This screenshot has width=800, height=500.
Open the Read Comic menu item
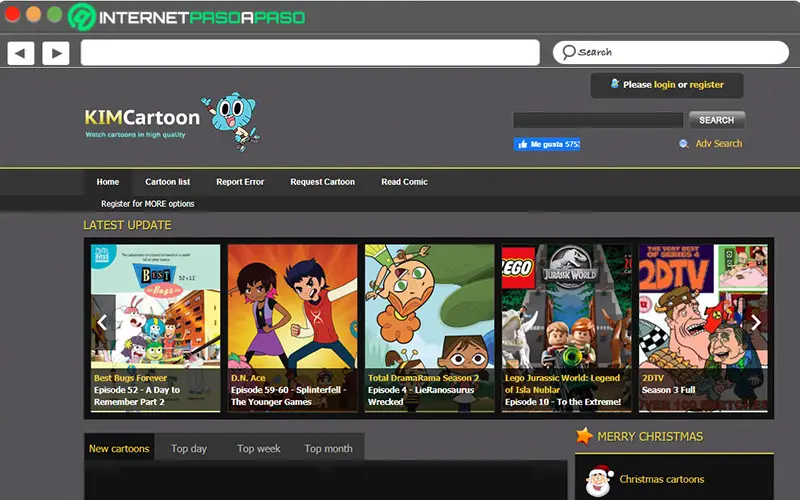[x=404, y=182]
